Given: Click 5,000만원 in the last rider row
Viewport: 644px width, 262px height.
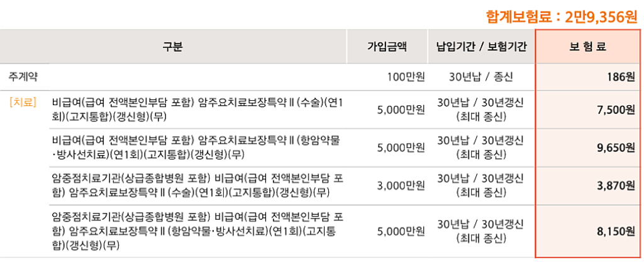Looking at the screenshot, I should (x=401, y=231).
